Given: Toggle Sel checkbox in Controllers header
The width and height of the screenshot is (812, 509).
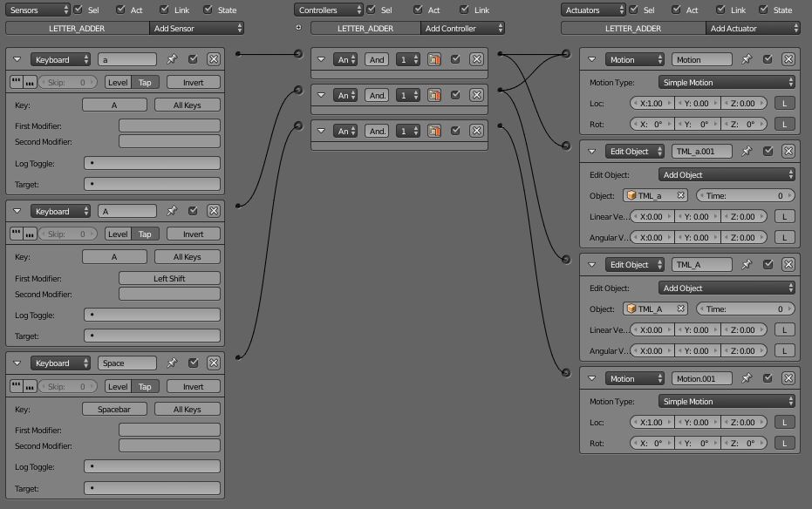Looking at the screenshot, I should [x=371, y=10].
